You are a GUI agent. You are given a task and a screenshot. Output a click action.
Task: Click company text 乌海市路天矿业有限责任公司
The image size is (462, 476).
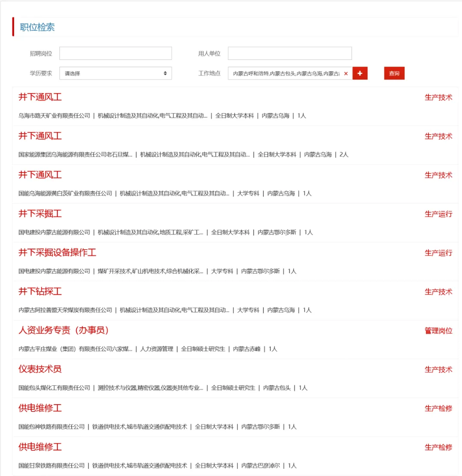(x=54, y=115)
